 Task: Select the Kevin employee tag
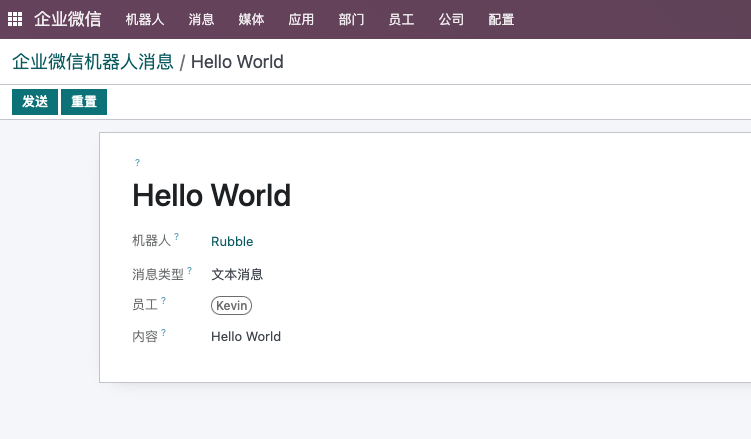[x=231, y=305]
